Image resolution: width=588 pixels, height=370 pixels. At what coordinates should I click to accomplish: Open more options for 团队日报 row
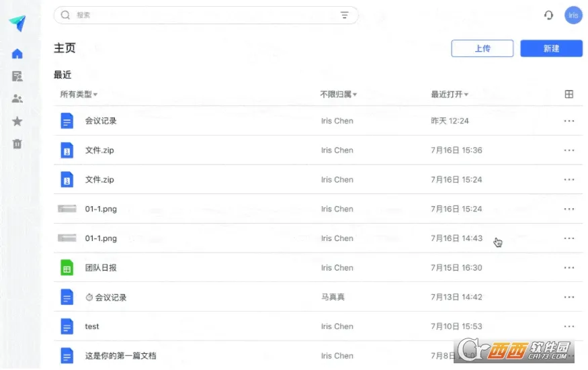(x=569, y=268)
